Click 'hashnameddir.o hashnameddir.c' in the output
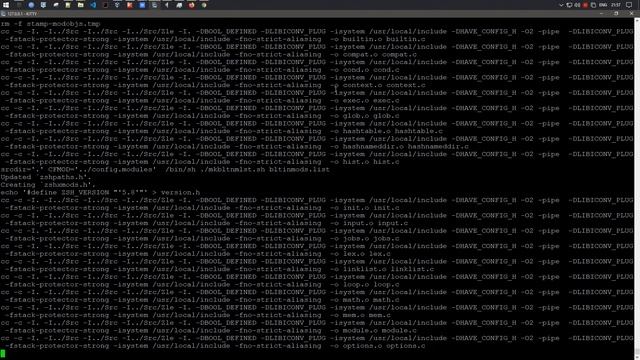Viewport: 640px width, 360px height. click(x=406, y=147)
